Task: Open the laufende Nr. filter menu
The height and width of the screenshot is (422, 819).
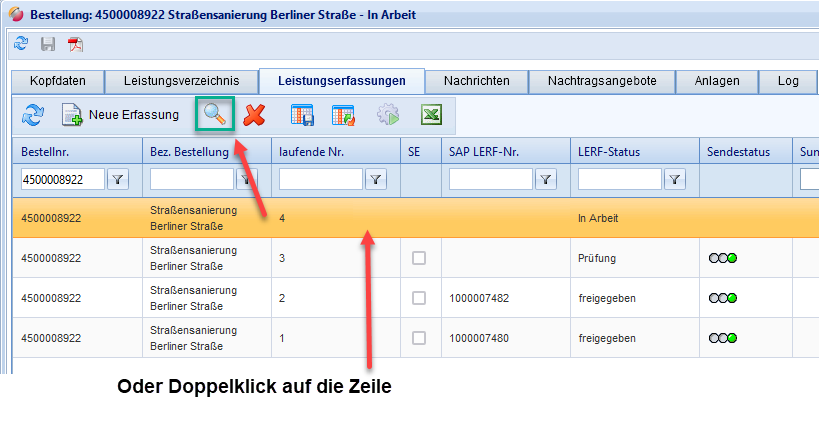Action: coord(375,179)
